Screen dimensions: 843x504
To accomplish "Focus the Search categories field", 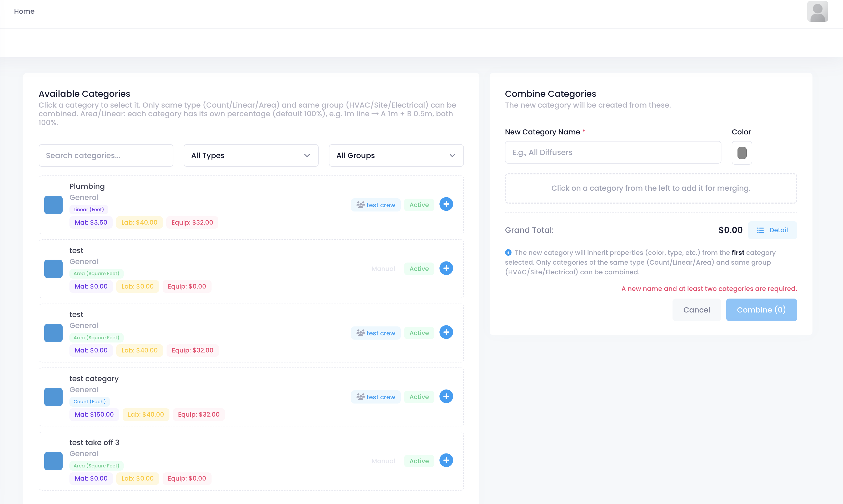I will [106, 155].
